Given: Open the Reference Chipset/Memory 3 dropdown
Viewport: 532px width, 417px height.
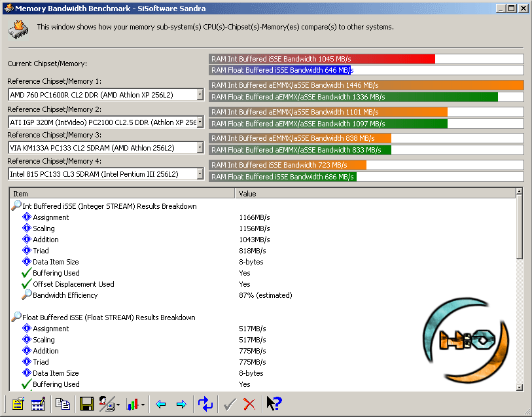Looking at the screenshot, I should pyautogui.click(x=200, y=147).
